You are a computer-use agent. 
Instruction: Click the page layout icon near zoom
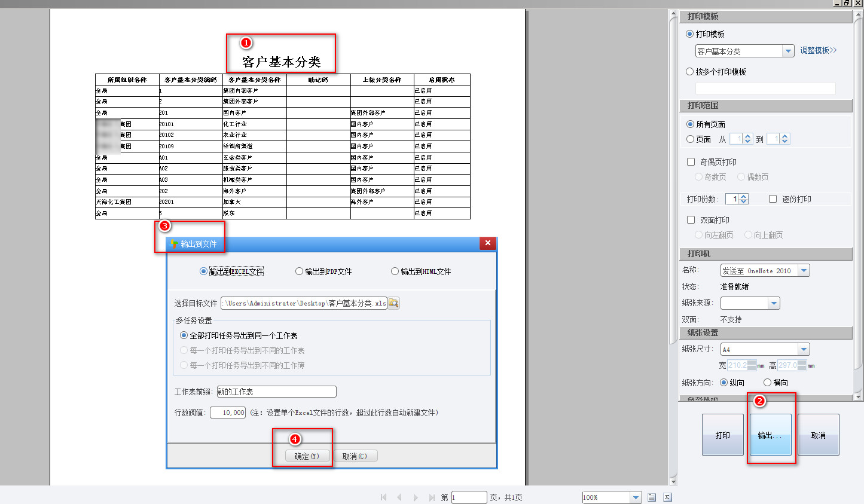tap(652, 497)
